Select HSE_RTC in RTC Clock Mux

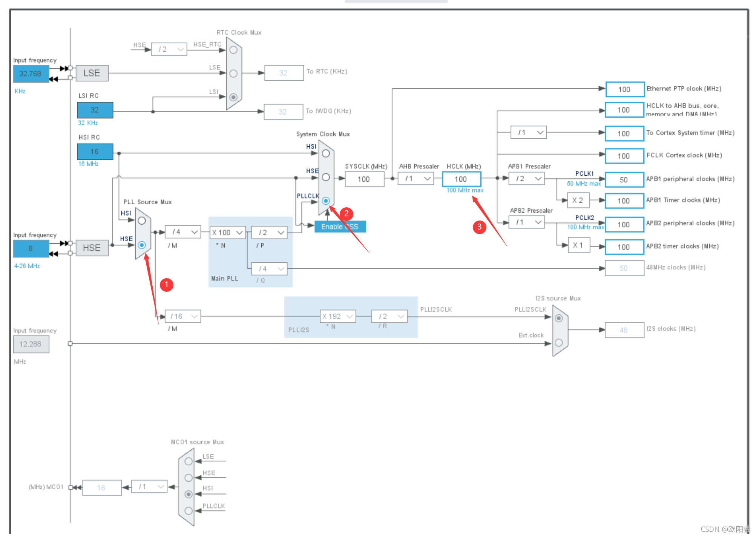[233, 50]
